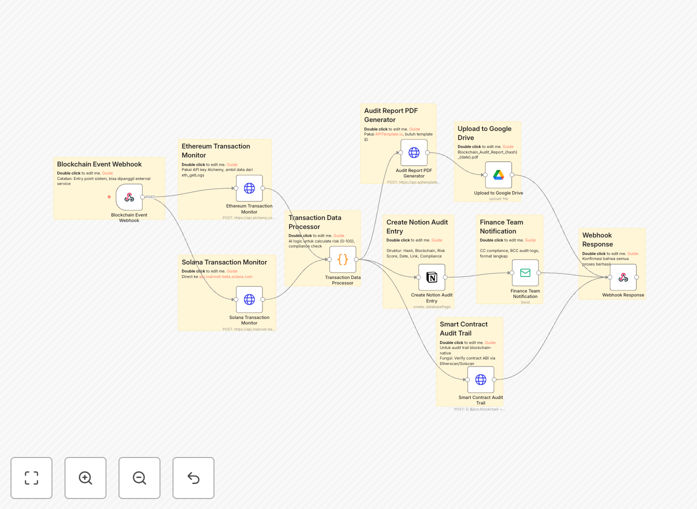Viewport: 697px width, 509px height.
Task: Click the 'Finance Team Notification' sticky heading
Action: pyautogui.click(x=501, y=227)
